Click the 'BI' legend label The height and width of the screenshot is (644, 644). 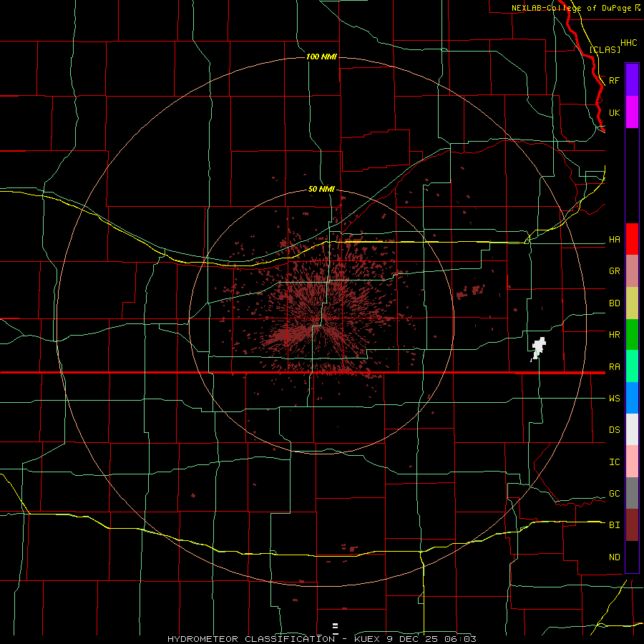point(615,525)
